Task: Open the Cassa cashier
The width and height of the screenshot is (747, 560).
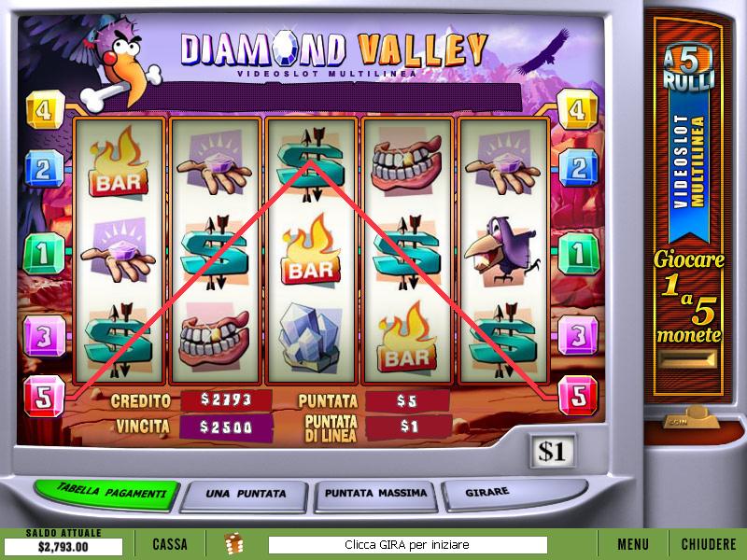Action: pos(170,544)
